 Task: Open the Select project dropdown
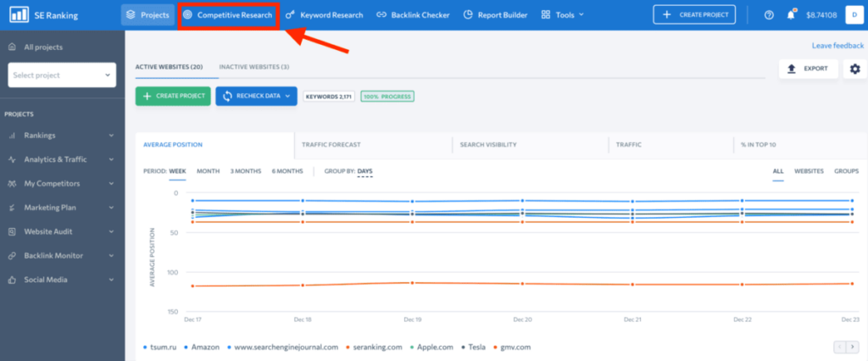point(62,75)
